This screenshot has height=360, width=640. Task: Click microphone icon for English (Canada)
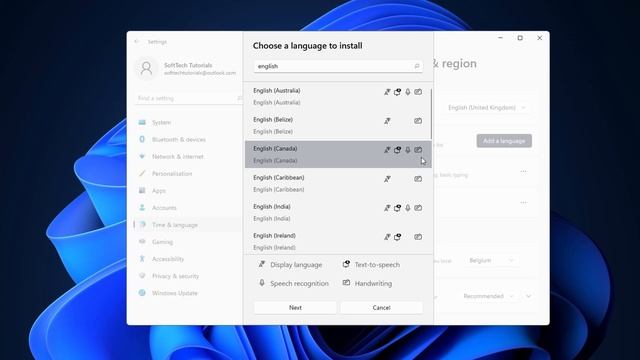coord(408,150)
